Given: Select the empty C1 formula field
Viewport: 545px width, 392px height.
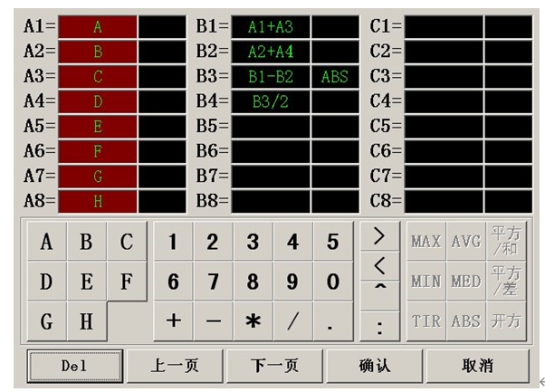Looking at the screenshot, I should coord(444,27).
